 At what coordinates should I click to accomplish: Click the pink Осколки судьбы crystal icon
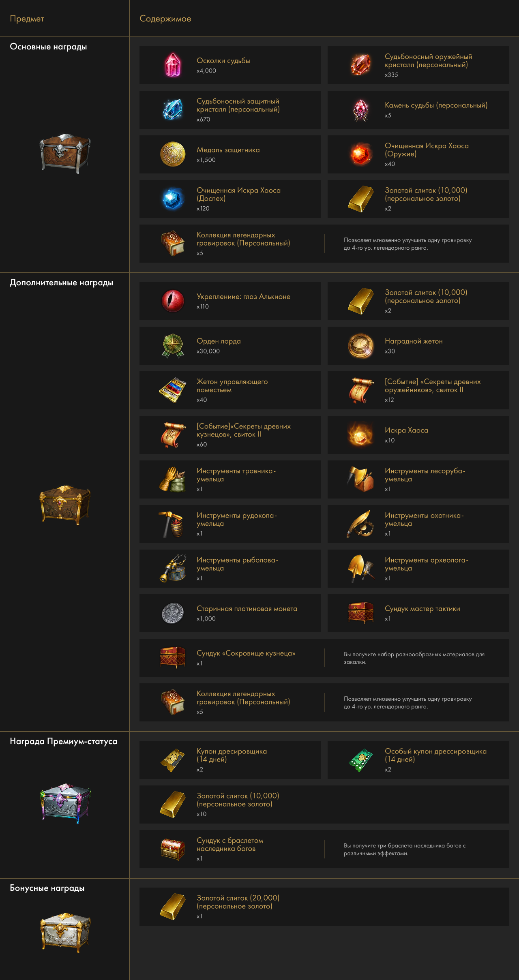[173, 65]
